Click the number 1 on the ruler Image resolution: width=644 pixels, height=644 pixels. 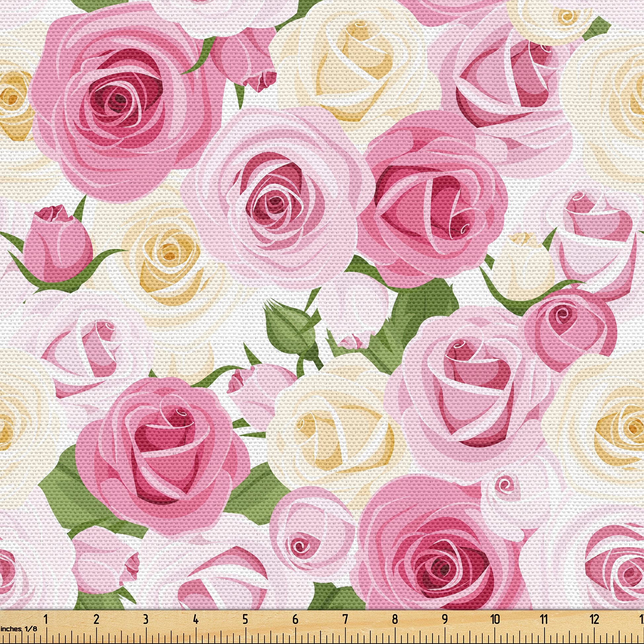coord(46,620)
